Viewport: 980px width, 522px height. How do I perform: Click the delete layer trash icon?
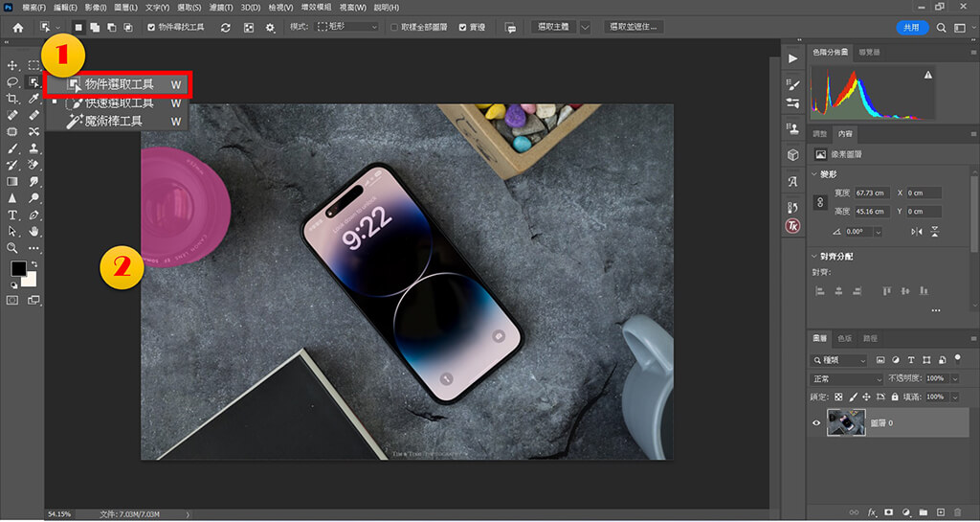coord(957,512)
